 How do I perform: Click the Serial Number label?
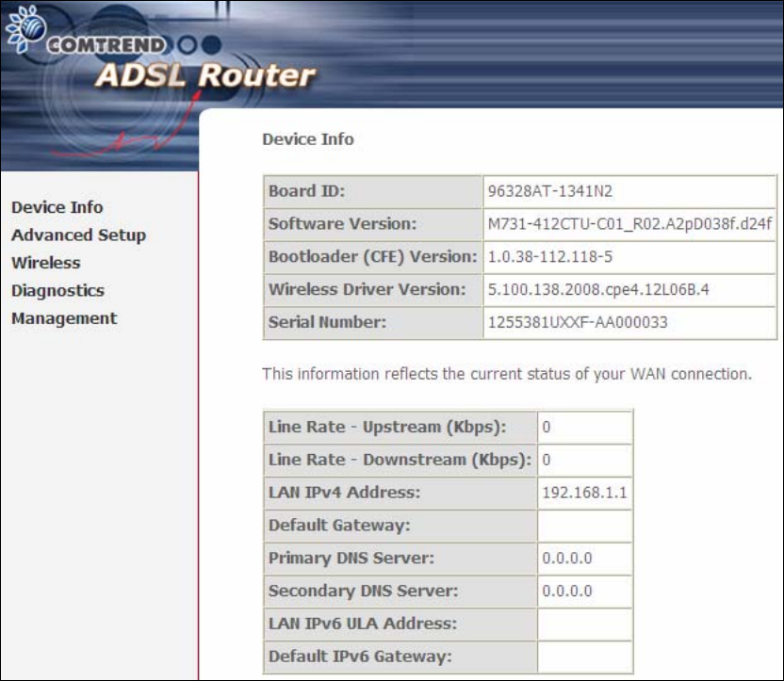328,322
